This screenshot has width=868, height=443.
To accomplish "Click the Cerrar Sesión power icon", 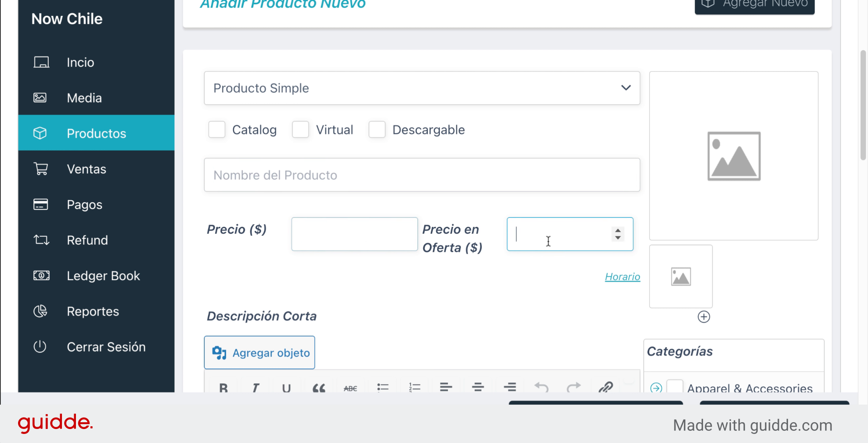I will [40, 347].
